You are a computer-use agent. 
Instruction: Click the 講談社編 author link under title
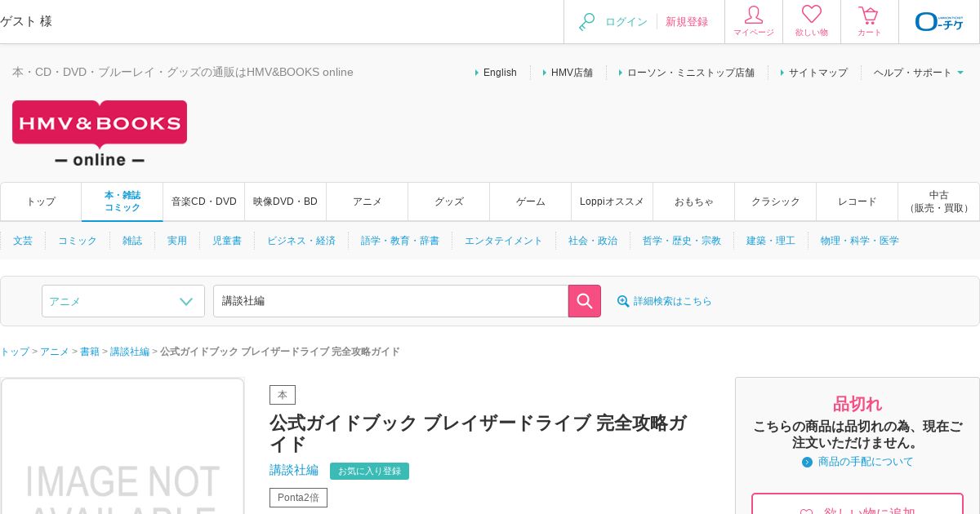(294, 471)
